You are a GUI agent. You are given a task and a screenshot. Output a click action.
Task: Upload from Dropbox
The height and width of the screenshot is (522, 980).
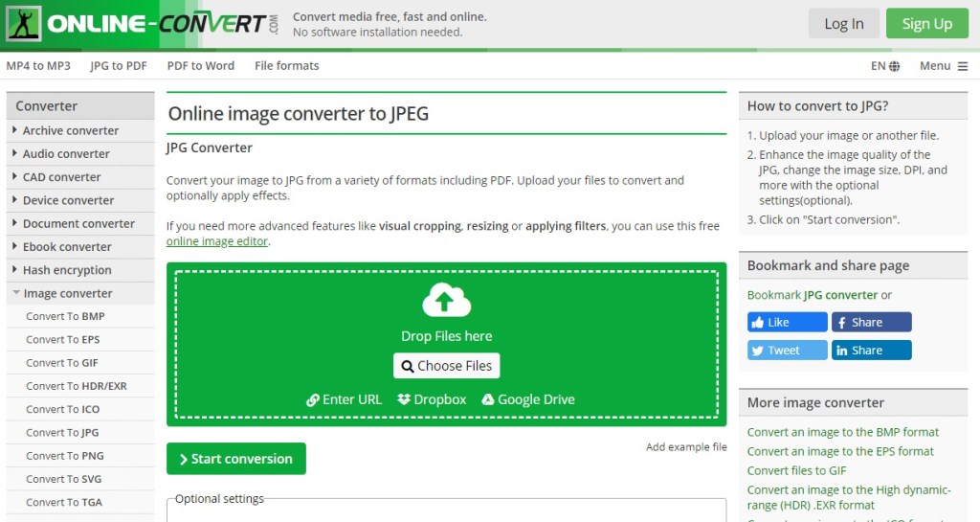click(433, 399)
